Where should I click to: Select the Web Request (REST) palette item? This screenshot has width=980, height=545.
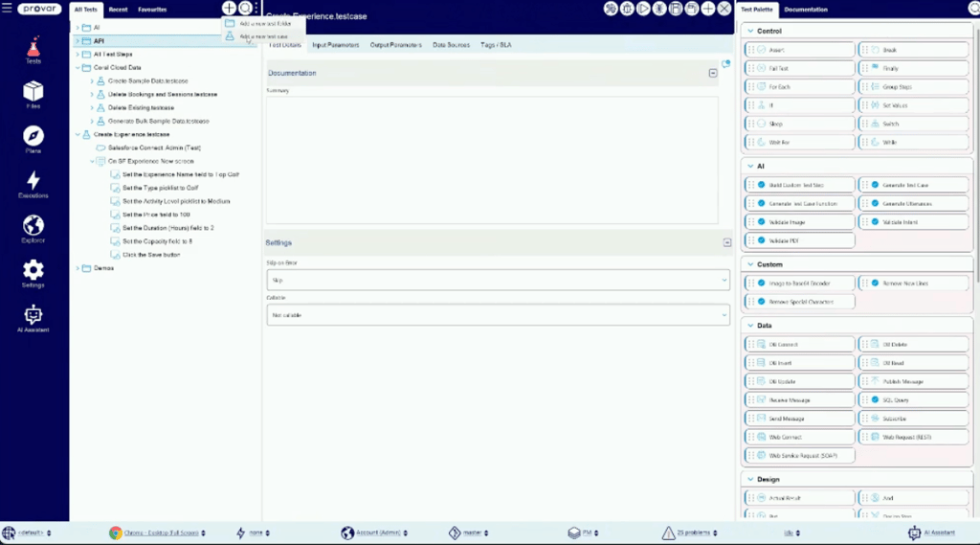pos(913,437)
